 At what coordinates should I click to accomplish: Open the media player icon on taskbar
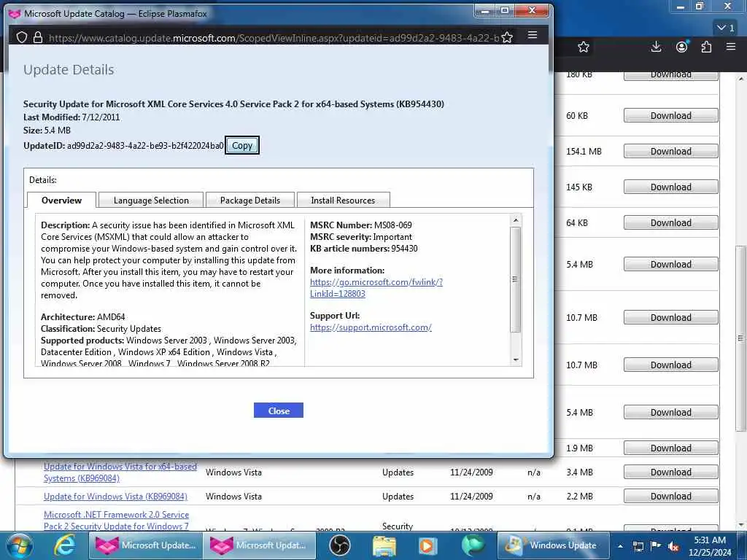427,545
